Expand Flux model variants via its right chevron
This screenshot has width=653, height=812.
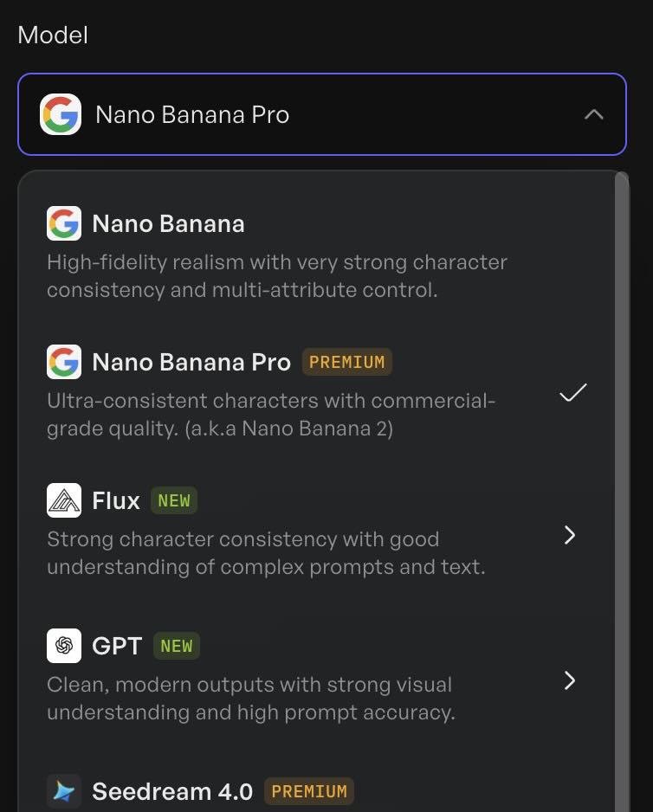click(x=570, y=535)
